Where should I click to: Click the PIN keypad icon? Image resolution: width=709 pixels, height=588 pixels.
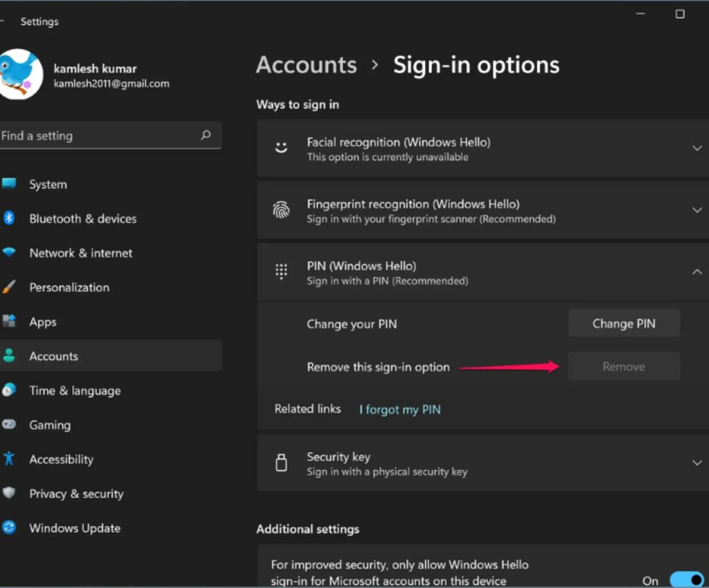(281, 272)
